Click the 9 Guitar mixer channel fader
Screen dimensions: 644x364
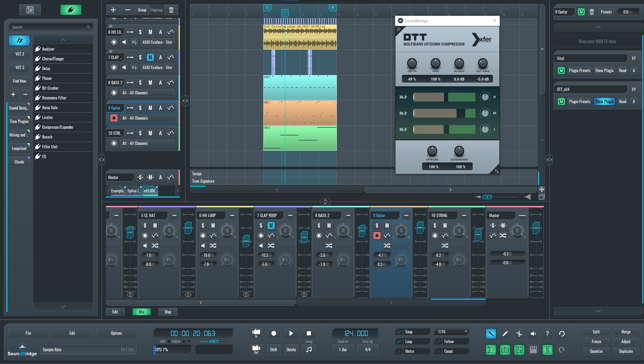point(420,227)
